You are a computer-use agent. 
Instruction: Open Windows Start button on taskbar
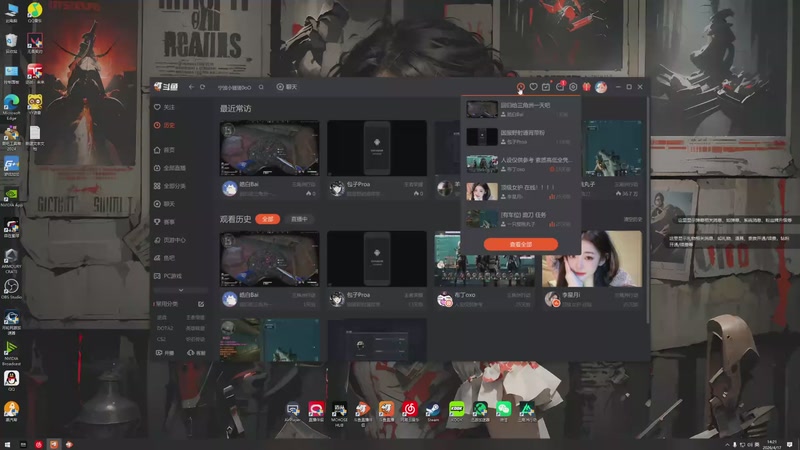[7, 444]
